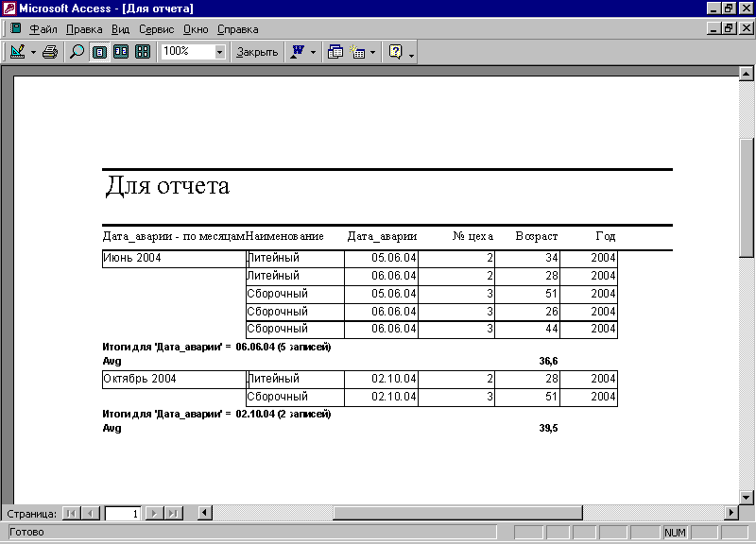Image resolution: width=756 pixels, height=544 pixels.
Task: Click the date cell 02.10.04 in Литейный row
Action: point(382,379)
